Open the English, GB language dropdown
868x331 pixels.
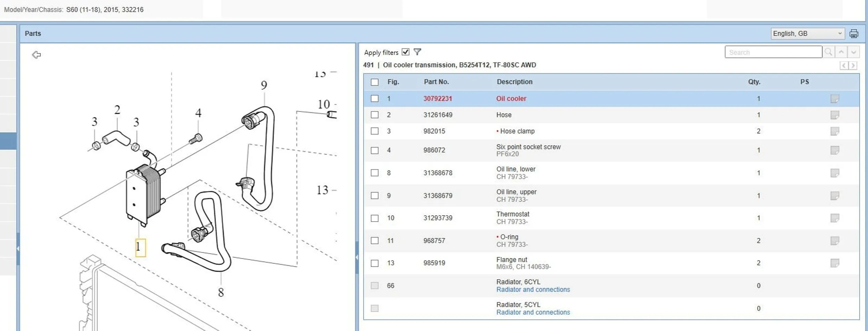click(808, 34)
